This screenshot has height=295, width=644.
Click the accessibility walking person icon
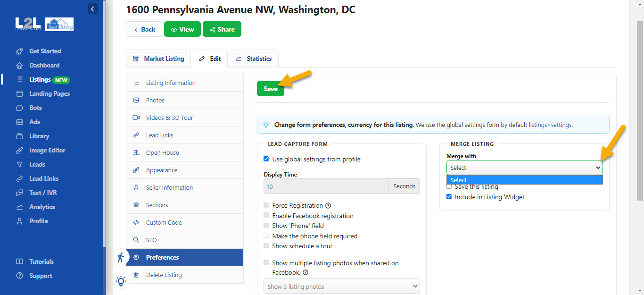coord(121,257)
